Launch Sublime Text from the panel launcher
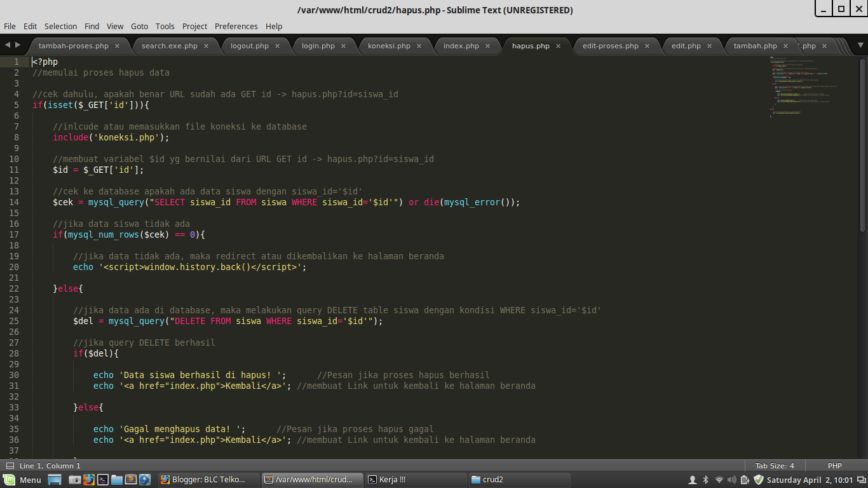This screenshot has width=868, height=488. pyautogui.click(x=130, y=480)
